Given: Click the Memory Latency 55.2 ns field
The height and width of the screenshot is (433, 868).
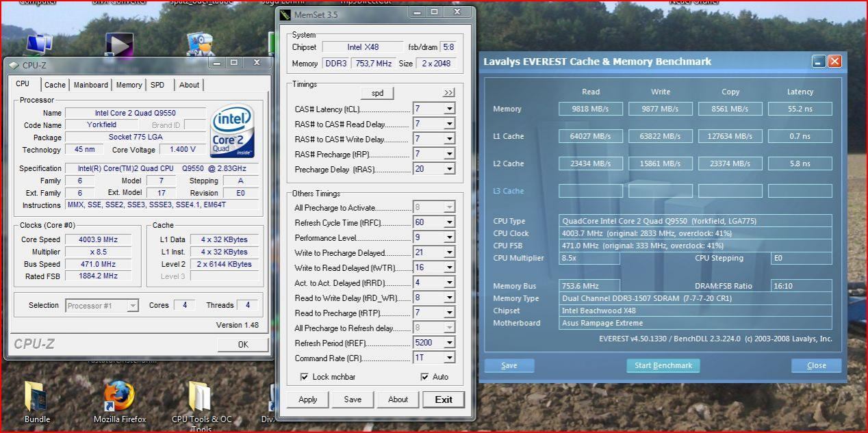Looking at the screenshot, I should click(x=800, y=109).
